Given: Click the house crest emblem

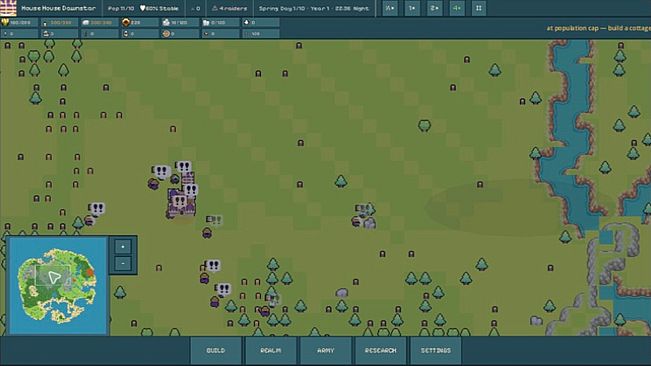Looking at the screenshot, I should (8, 8).
